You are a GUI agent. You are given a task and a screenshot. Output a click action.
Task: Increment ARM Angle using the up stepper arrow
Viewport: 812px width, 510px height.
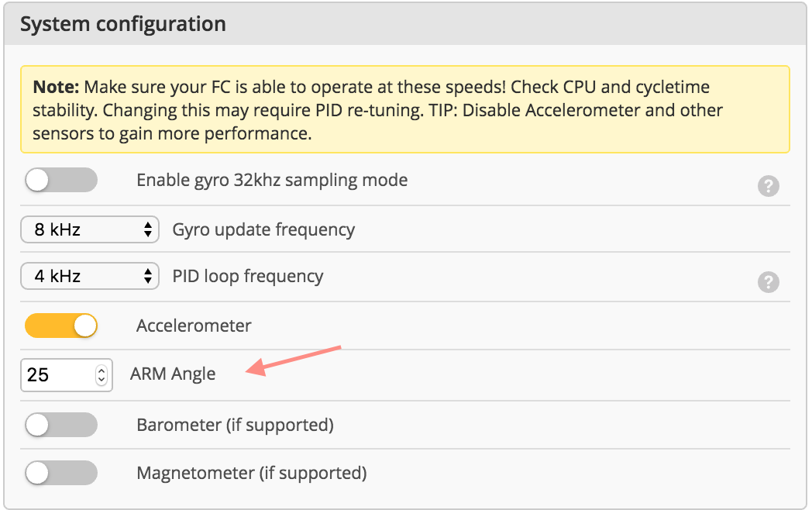click(101, 370)
